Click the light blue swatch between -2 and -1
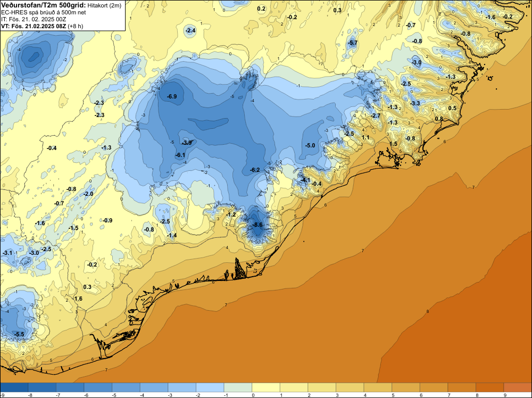 (210, 387)
